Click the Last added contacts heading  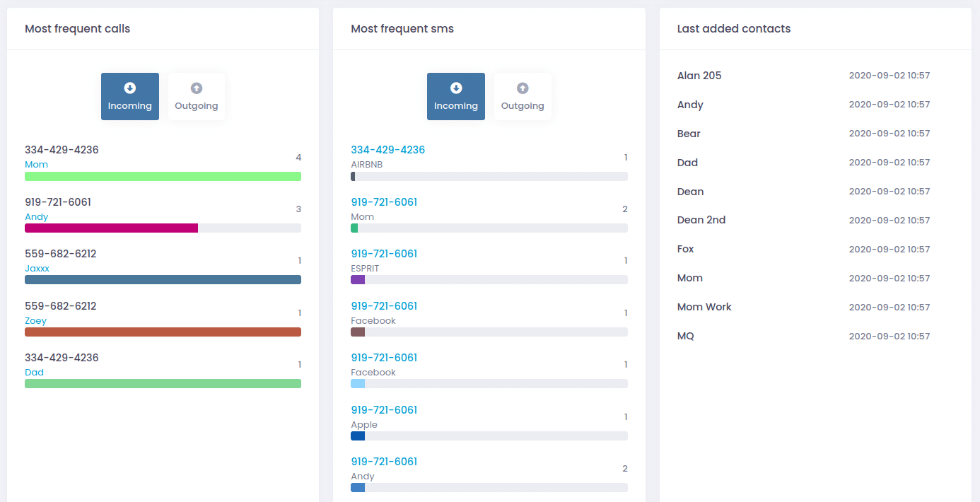click(x=734, y=29)
